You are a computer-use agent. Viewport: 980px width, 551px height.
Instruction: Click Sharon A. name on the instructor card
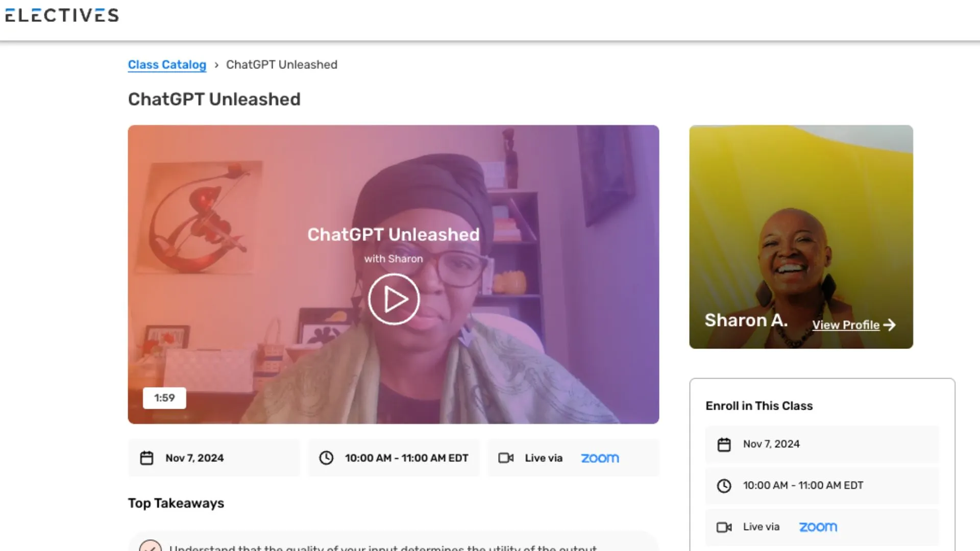pos(746,320)
